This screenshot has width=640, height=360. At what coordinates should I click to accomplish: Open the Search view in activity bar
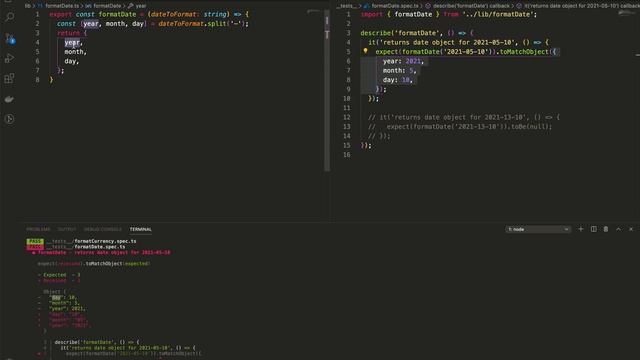coord(9,17)
